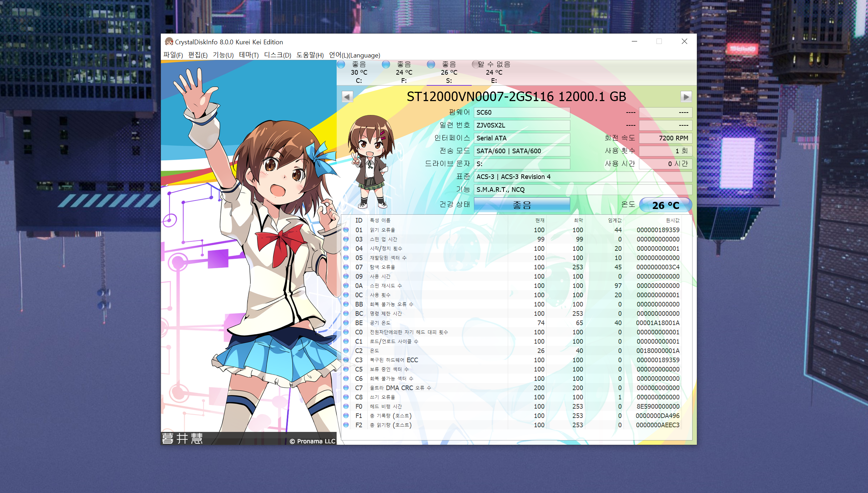Click the firmware field SC60

point(521,113)
